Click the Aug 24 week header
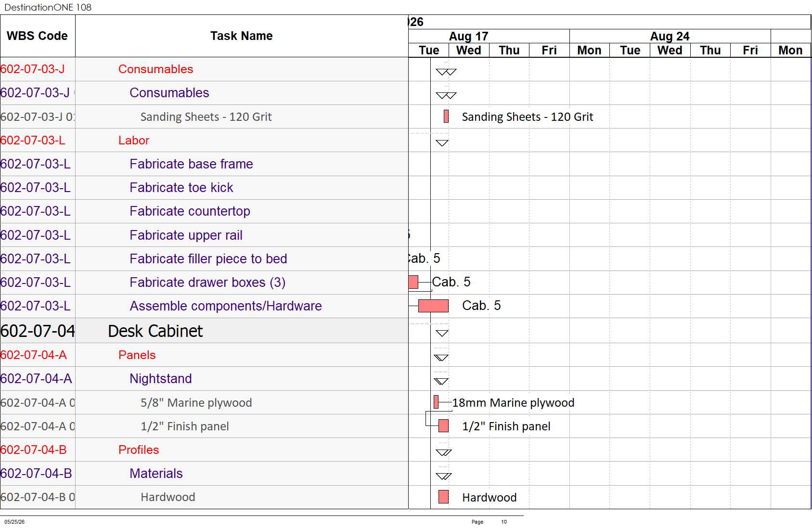The image size is (812, 528). click(x=670, y=37)
